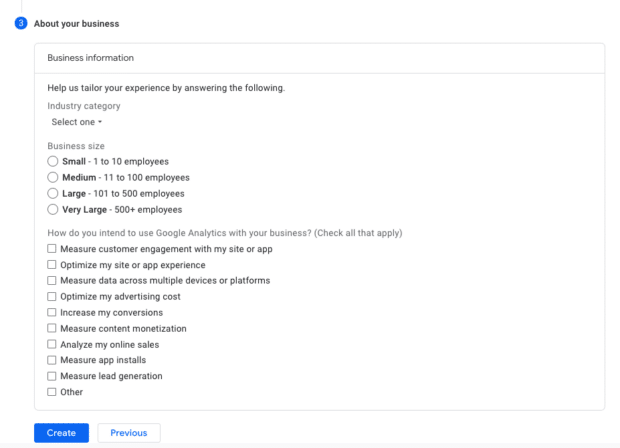
Task: Click the Business information section header
Action: tap(90, 58)
